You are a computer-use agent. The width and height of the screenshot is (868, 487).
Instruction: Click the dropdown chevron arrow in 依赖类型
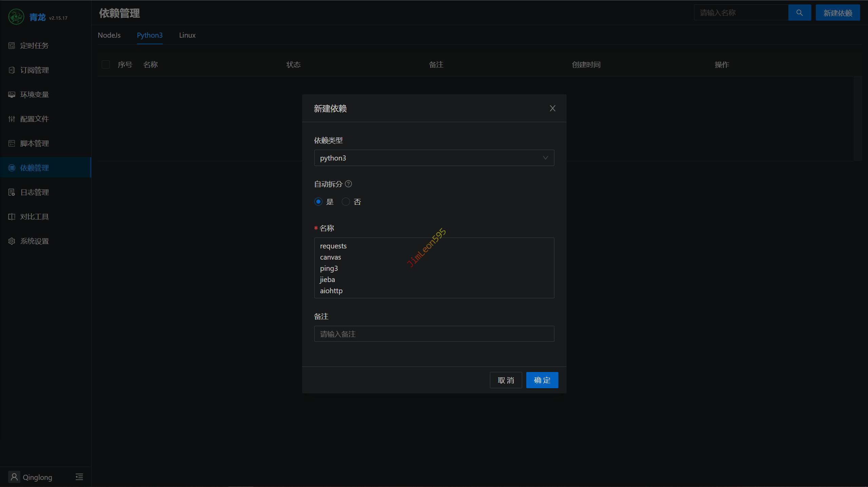coord(545,158)
